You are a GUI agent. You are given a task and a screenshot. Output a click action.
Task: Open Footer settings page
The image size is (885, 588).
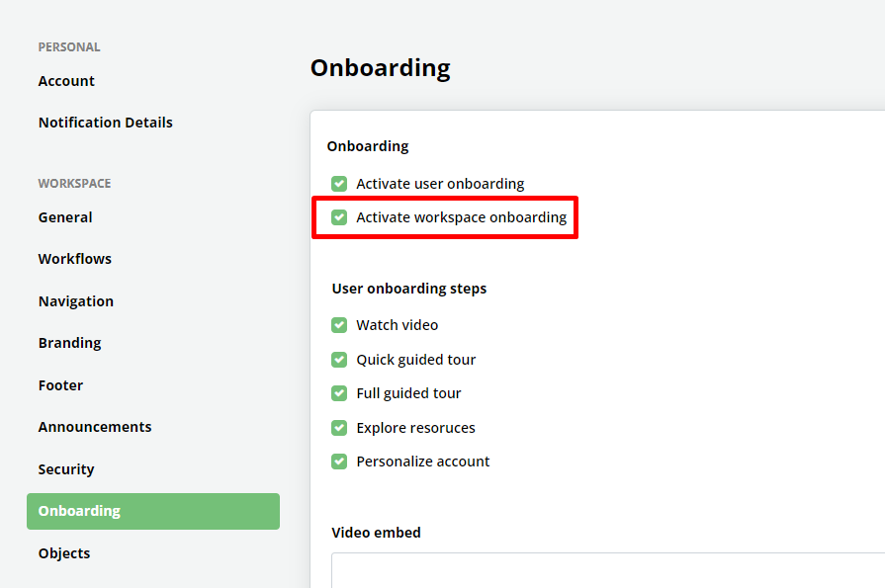61,385
